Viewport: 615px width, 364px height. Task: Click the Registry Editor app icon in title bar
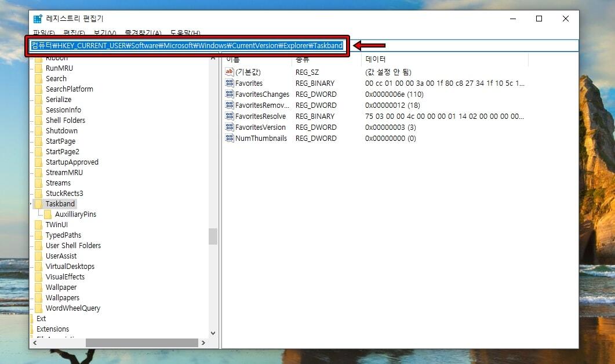pyautogui.click(x=38, y=19)
